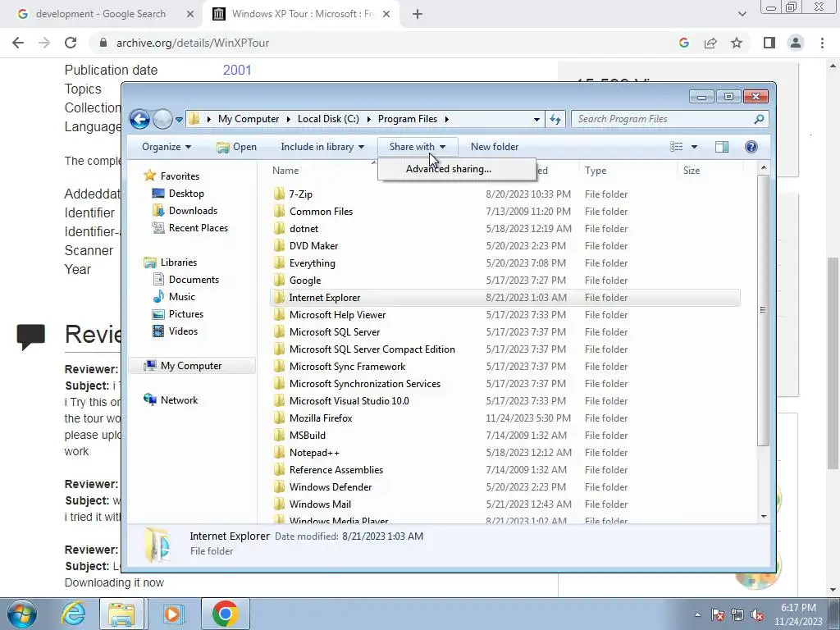The width and height of the screenshot is (840, 630).
Task: Select the Mozilla Firefox folder
Action: tap(321, 418)
